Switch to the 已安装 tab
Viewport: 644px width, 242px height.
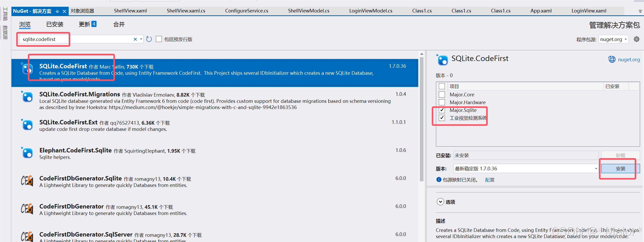pos(54,24)
